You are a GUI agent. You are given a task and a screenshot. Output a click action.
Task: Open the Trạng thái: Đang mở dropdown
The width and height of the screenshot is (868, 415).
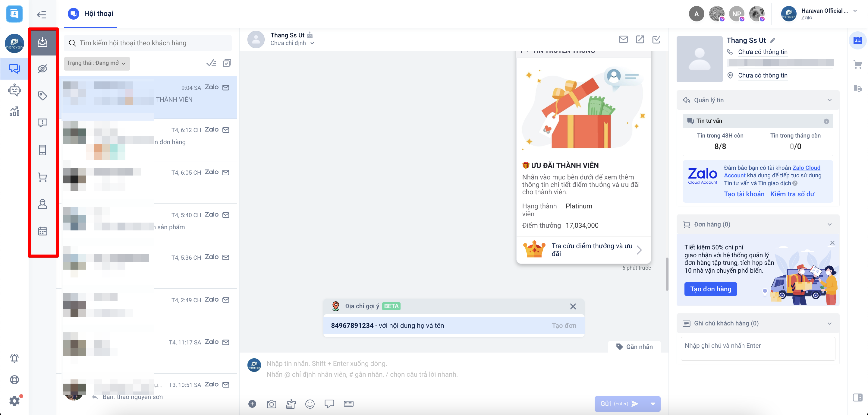point(97,63)
